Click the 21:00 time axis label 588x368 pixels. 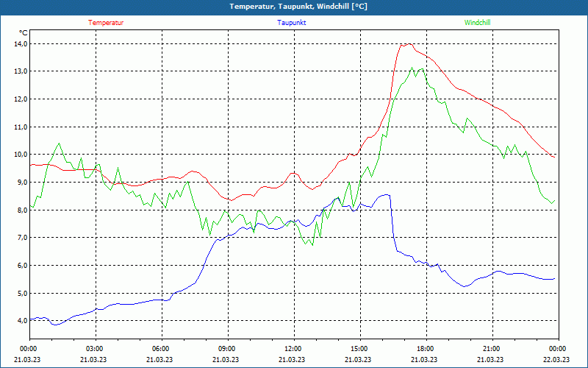click(x=492, y=349)
